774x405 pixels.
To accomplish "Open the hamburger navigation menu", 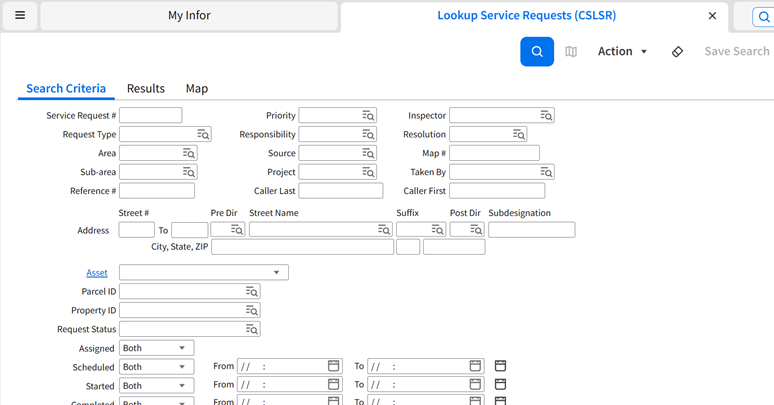I will tap(20, 15).
